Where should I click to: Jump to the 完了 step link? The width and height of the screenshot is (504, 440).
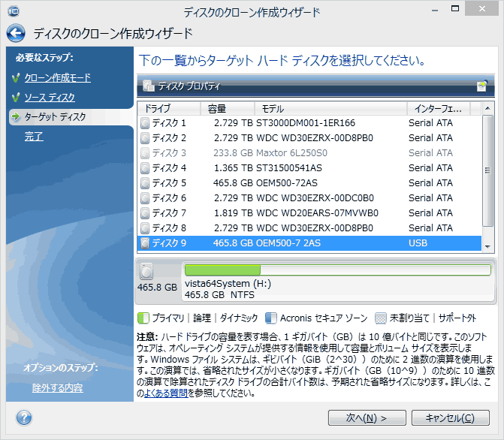pyautogui.click(x=34, y=137)
